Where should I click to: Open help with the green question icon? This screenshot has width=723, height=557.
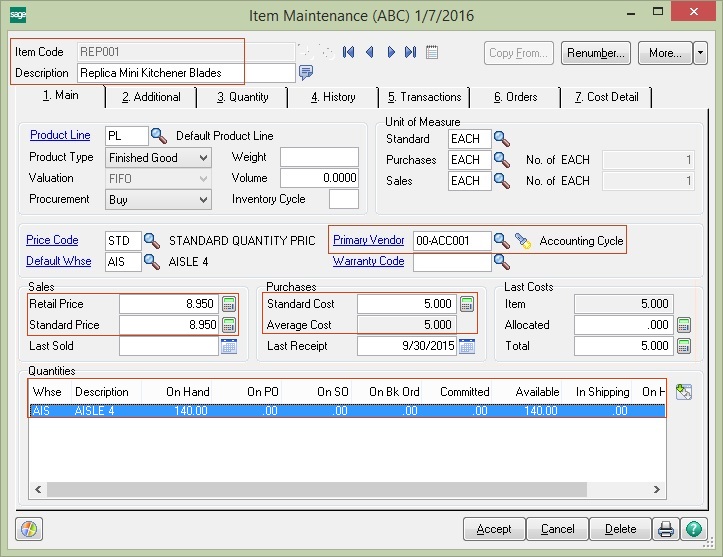click(693, 529)
